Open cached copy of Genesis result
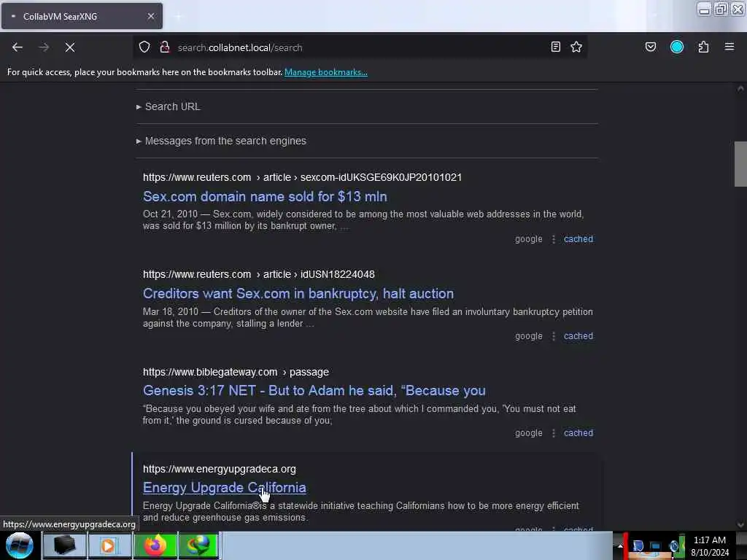The width and height of the screenshot is (747, 560). tap(578, 433)
